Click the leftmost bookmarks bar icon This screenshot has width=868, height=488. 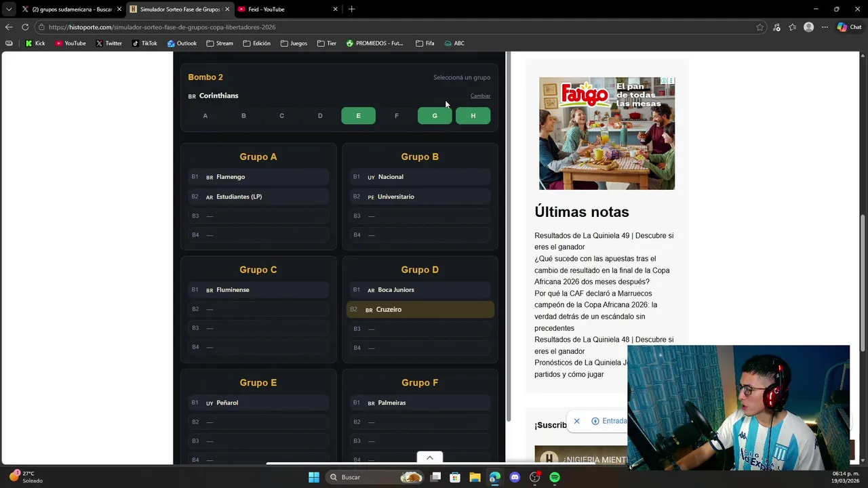pos(9,43)
